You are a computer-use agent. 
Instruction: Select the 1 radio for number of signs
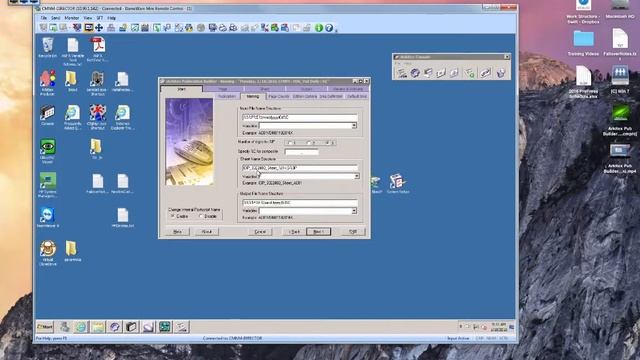pos(291,143)
